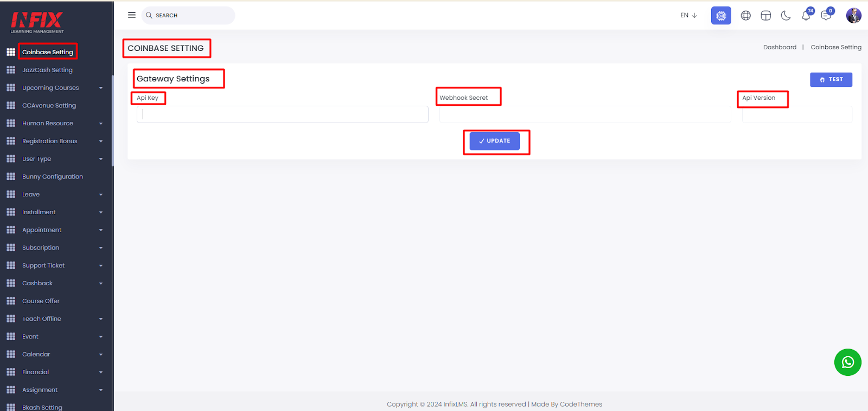The width and height of the screenshot is (868, 411).
Task: Open Bkash Setting sidebar item
Action: (x=42, y=407)
